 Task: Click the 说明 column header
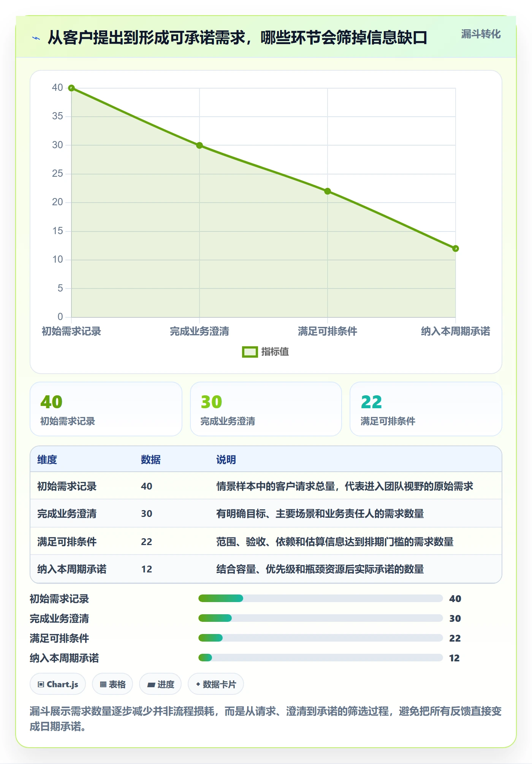(x=226, y=460)
